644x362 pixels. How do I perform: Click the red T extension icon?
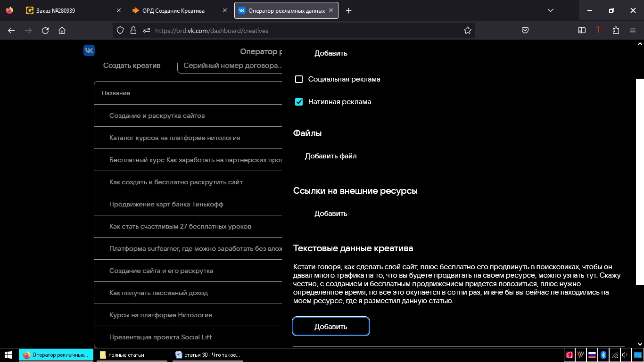(x=598, y=31)
